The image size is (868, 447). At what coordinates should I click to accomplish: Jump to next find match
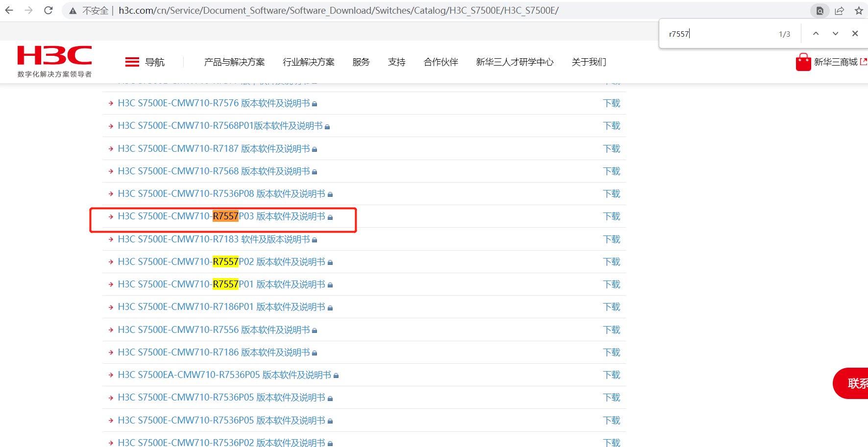point(835,34)
